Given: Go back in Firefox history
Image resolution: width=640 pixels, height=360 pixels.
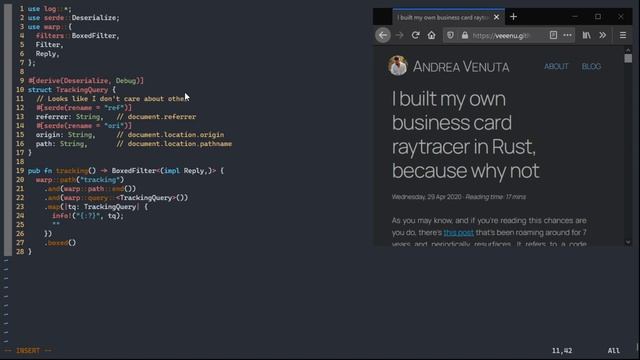Looking at the screenshot, I should click(x=383, y=36).
